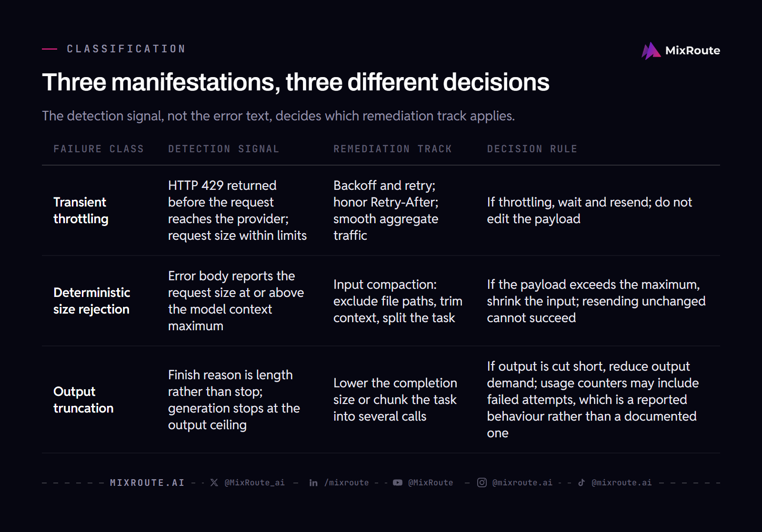Click the X (Twitter) icon in footer

(x=214, y=483)
